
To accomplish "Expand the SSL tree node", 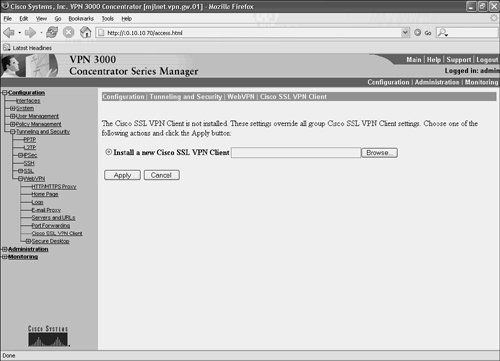I will 20,171.
